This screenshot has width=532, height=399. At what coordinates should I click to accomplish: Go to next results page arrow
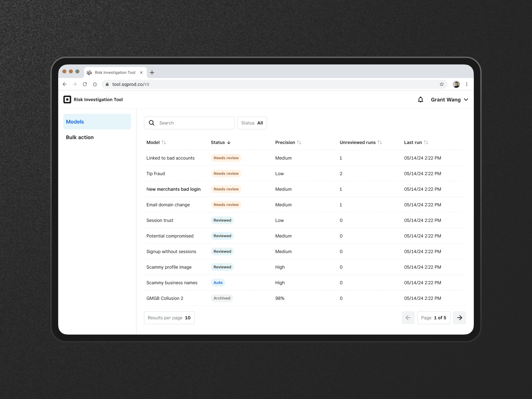[x=459, y=318]
